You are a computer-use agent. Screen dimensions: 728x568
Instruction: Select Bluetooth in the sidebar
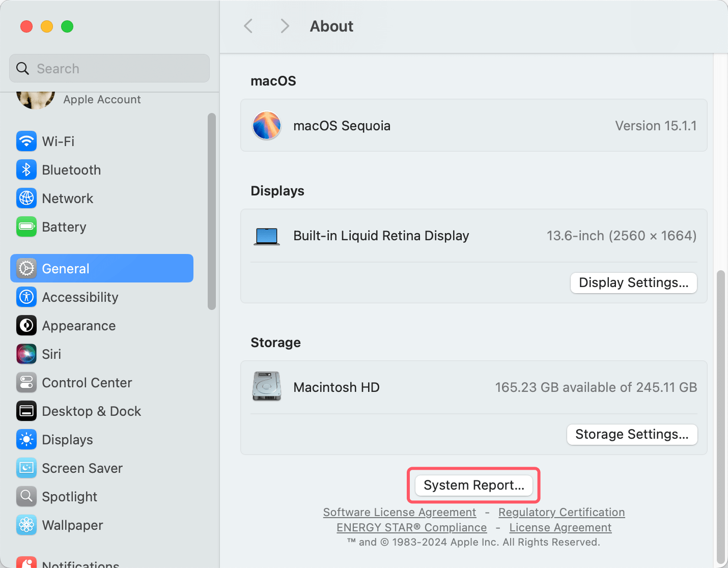click(x=71, y=169)
